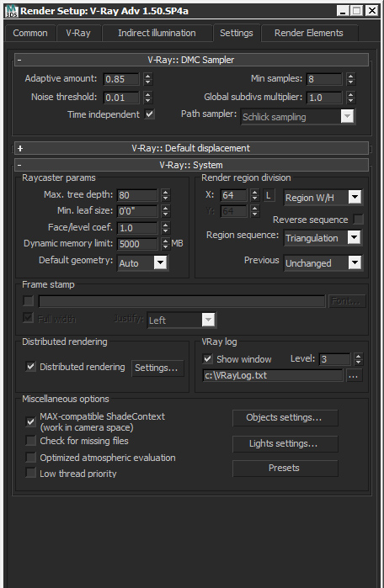Click the Face/level coef. spinner
The image size is (384, 588).
166,228
